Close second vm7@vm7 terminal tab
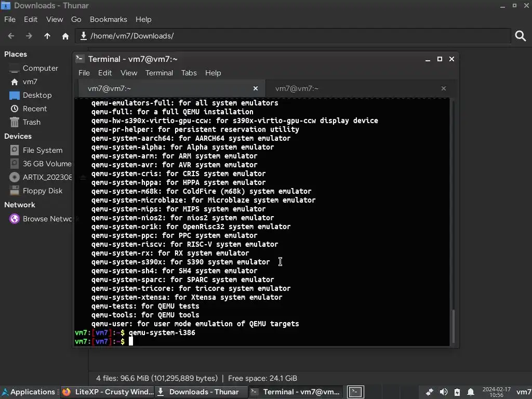Viewport: 532px width, 399px height. pyautogui.click(x=444, y=88)
